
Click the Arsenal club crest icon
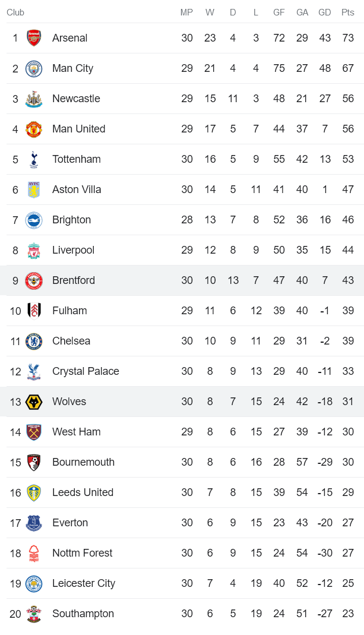pyautogui.click(x=34, y=38)
